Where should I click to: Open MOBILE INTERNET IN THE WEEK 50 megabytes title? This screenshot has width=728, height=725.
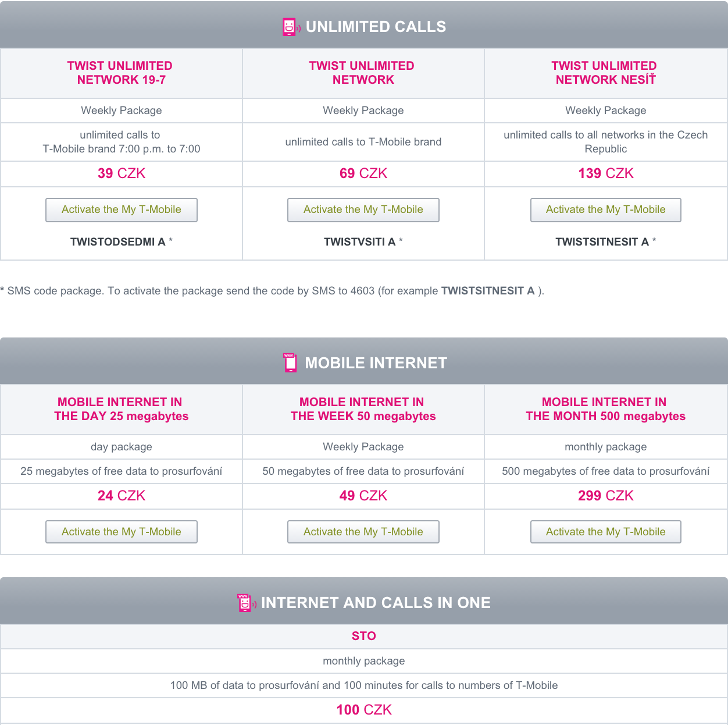click(x=363, y=409)
